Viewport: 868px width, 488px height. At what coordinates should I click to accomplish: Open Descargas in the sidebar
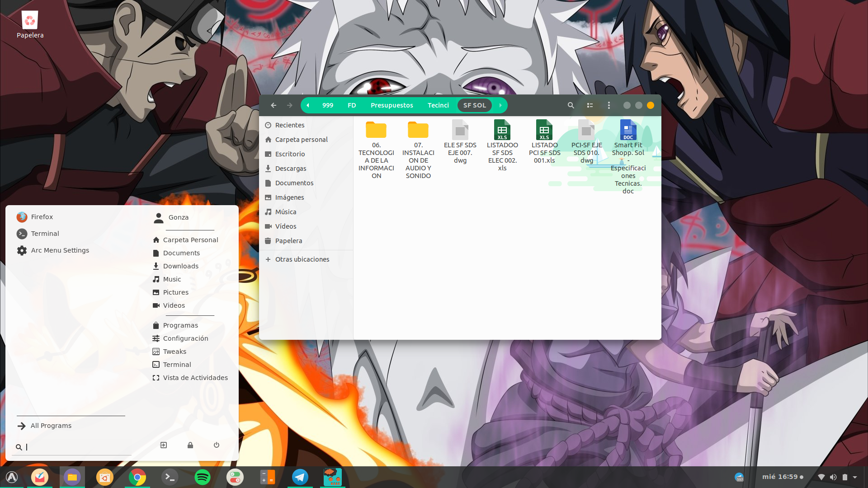pos(290,169)
